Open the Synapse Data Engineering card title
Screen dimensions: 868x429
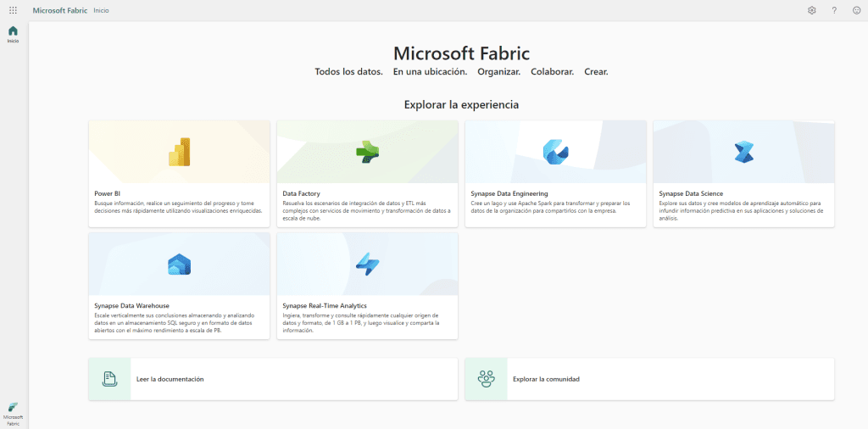[x=509, y=194]
